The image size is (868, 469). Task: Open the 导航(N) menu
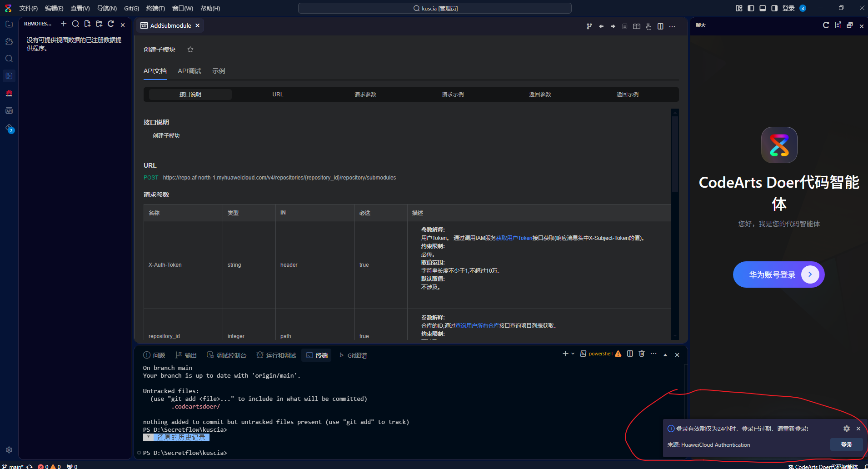point(107,8)
